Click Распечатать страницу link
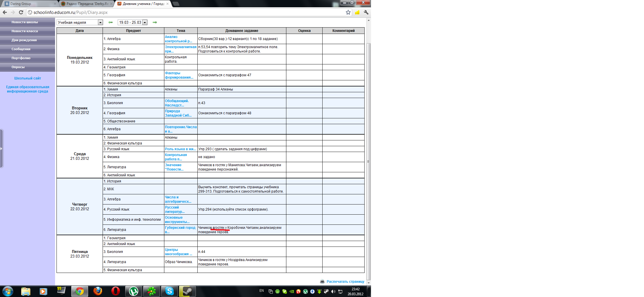Screen dimensions: 644x297 [x=345, y=282]
